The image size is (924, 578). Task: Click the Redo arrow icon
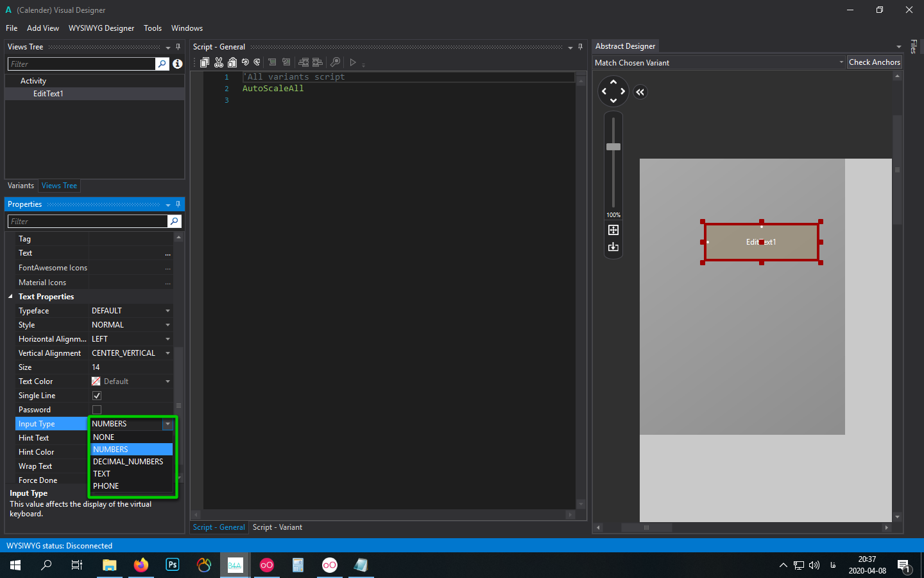257,62
